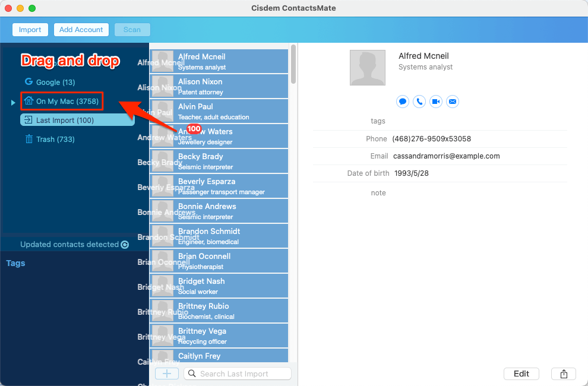Click the Import button

(30, 30)
